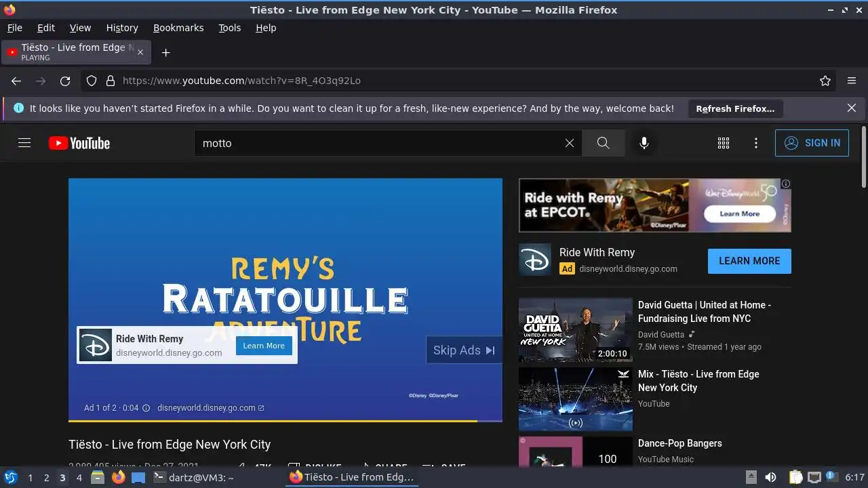Switch to workspace 2
The image size is (868, 488).
46,478
